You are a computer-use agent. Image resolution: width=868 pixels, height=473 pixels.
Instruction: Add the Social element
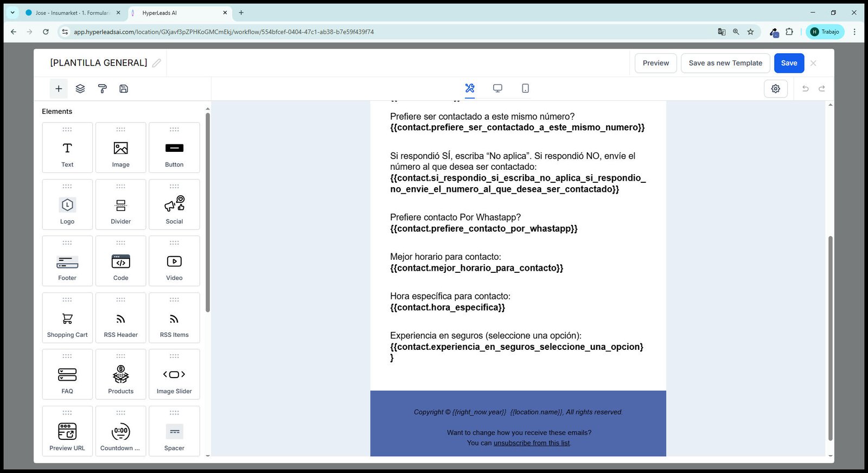tap(174, 204)
